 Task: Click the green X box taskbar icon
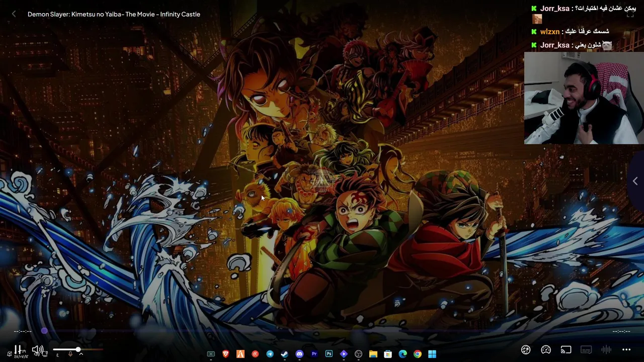(211, 354)
